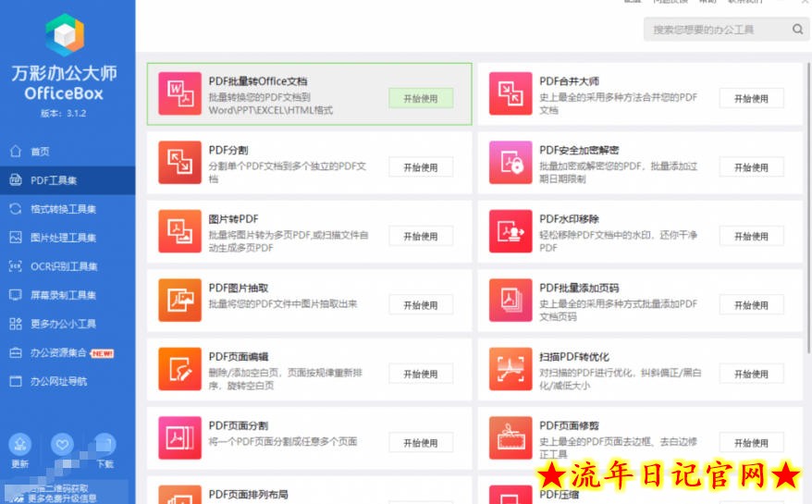The image size is (812, 504).
Task: Go to 首页 in the sidebar
Action: [68, 152]
